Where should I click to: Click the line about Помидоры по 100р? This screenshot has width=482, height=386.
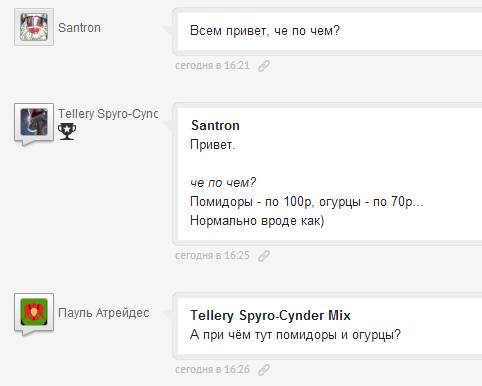tap(307, 202)
